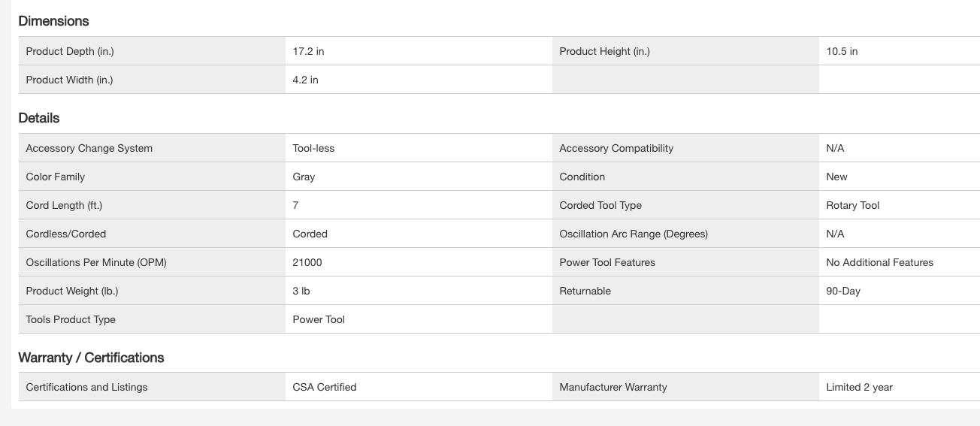Viewport: 980px width, 426px height.
Task: Select the 17.2 in depth value
Action: [x=308, y=51]
